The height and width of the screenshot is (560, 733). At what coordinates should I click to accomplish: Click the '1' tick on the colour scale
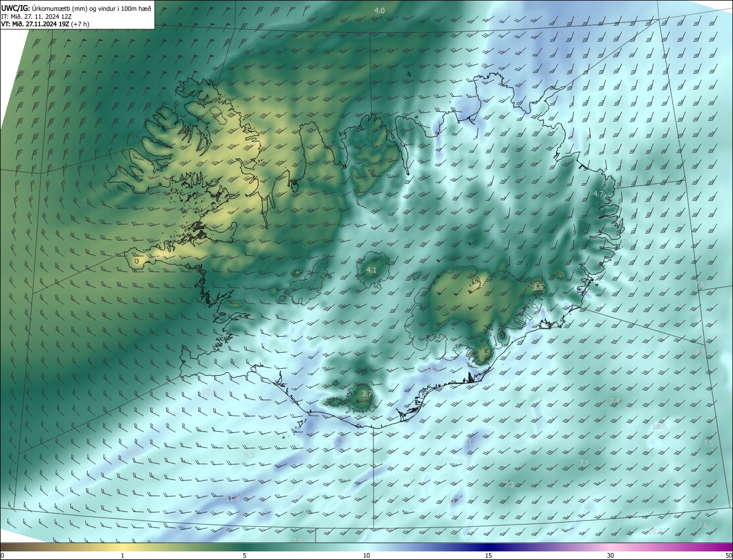(x=123, y=555)
